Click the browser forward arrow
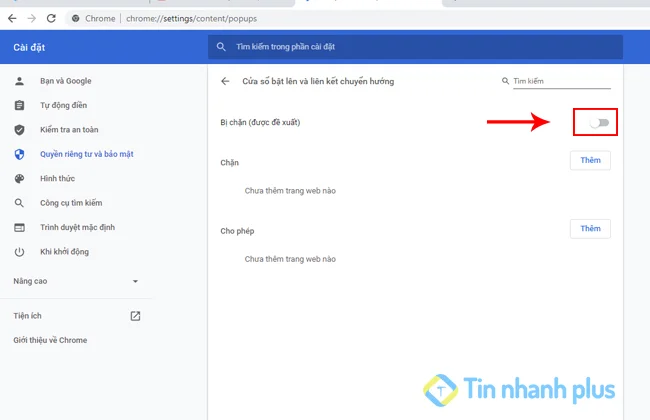 click(x=32, y=18)
